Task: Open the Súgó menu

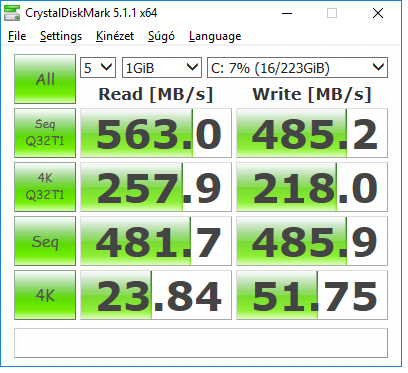Action: pyautogui.click(x=161, y=36)
